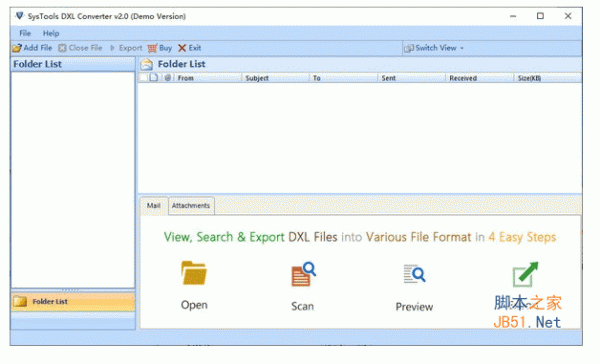
Task: Click the Close File toolbar button
Action: (x=80, y=48)
